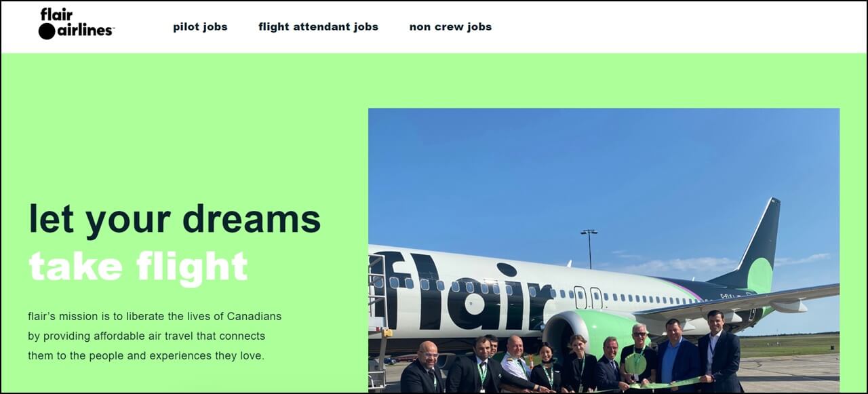868x394 pixels.
Task: Click the green circle on the plane's tail
Action: pos(759,275)
